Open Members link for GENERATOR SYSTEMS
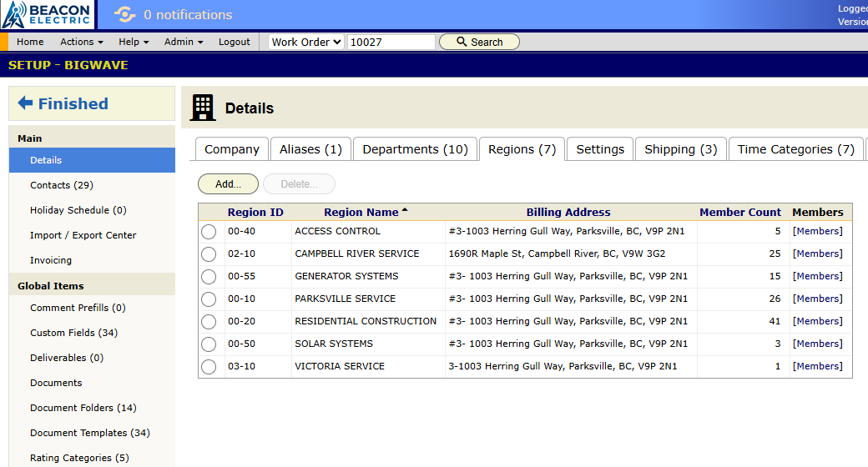Image resolution: width=868 pixels, height=467 pixels. [x=818, y=276]
